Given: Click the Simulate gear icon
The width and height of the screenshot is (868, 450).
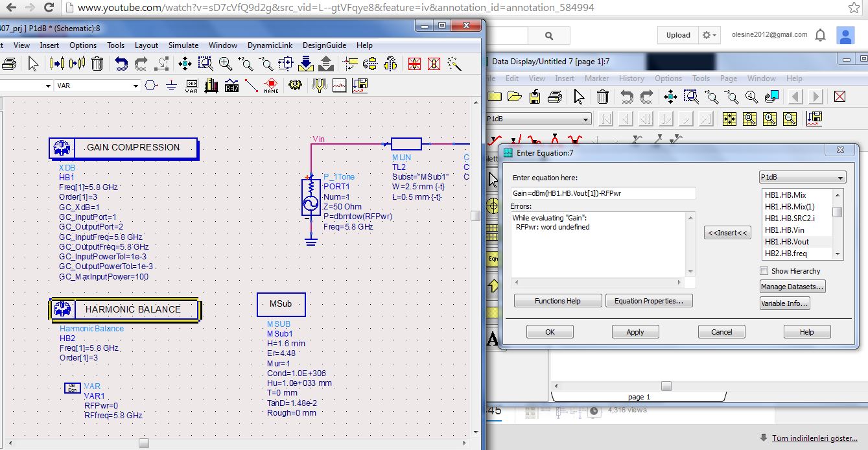Looking at the screenshot, I should 296,86.
